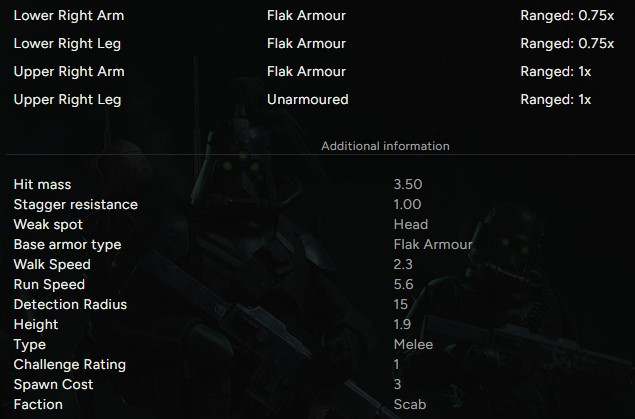
Task: Click Flak Armour in the Lower Right Arm row
Action: 306,16
